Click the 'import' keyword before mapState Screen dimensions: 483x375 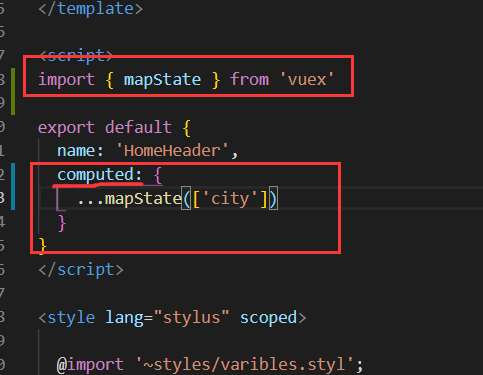point(66,80)
